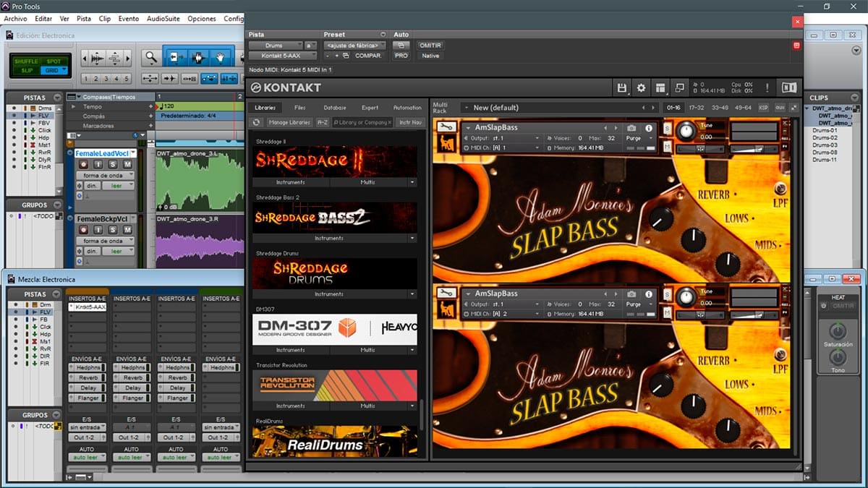The image size is (868, 488).
Task: Enable Shuffle edit mode
Action: 26,61
